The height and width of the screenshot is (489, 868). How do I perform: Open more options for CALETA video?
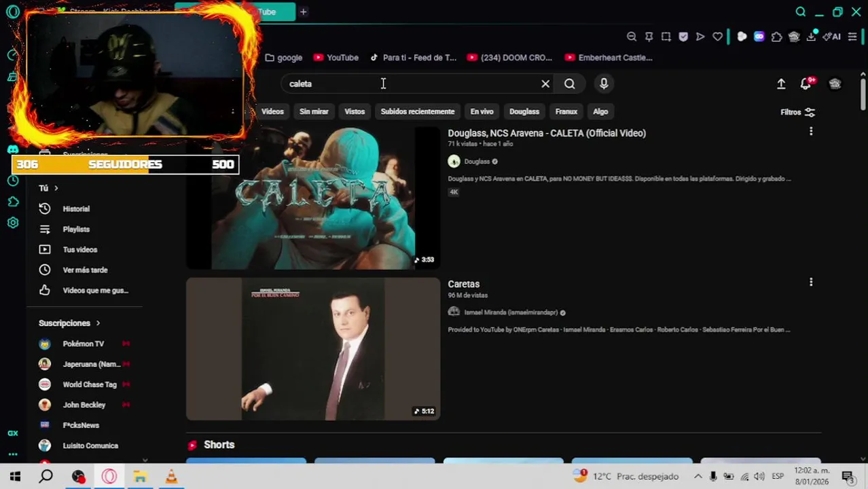(x=811, y=131)
